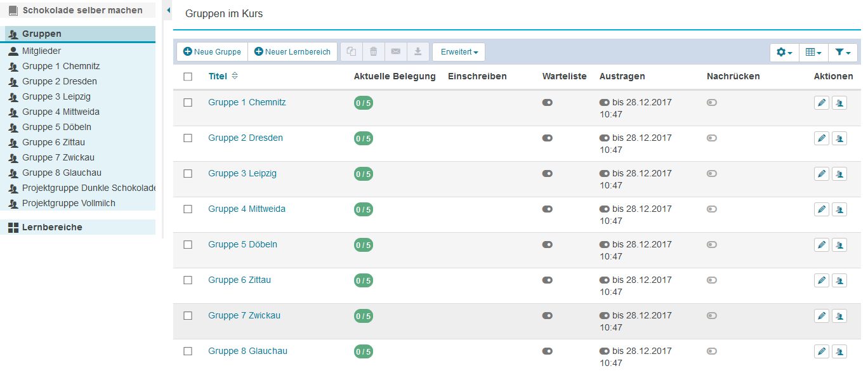The image size is (868, 373).
Task: Open the table columns dropdown
Action: tap(813, 53)
